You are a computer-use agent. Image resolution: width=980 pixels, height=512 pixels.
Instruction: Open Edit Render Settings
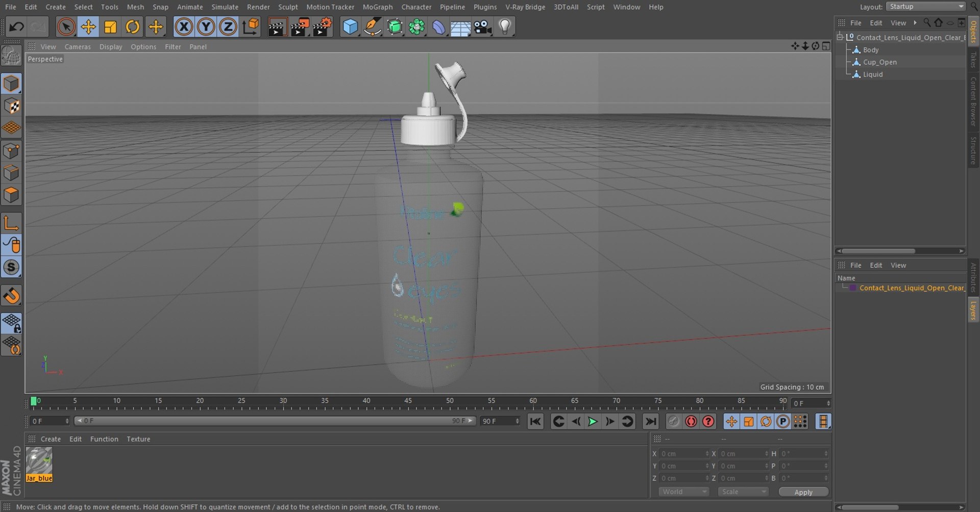323,27
